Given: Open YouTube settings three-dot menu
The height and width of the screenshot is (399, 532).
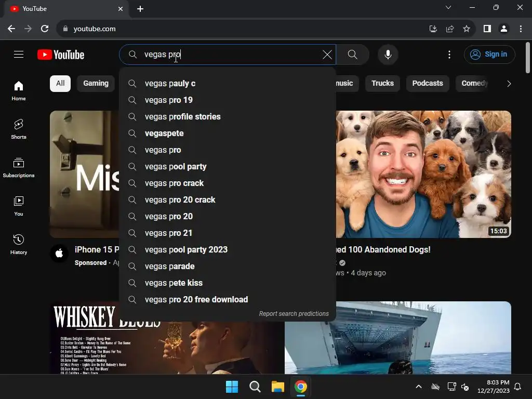Looking at the screenshot, I should click(x=449, y=54).
